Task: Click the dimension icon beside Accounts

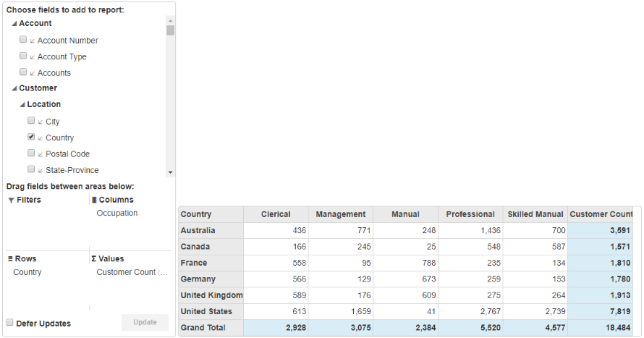Action: 33,73
